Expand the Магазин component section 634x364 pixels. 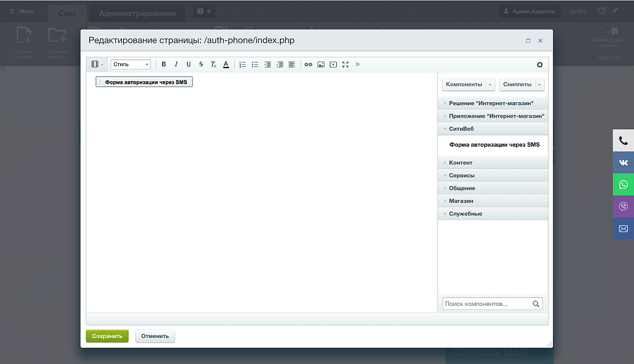click(x=461, y=201)
